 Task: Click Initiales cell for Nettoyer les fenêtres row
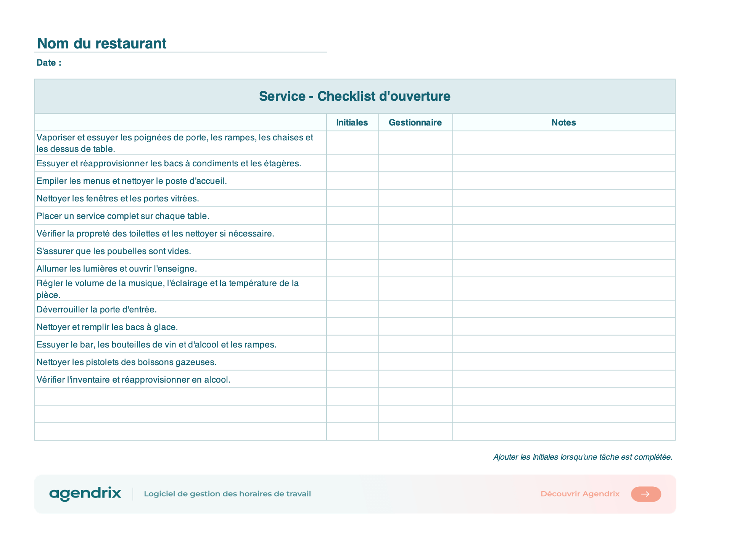[352, 198]
